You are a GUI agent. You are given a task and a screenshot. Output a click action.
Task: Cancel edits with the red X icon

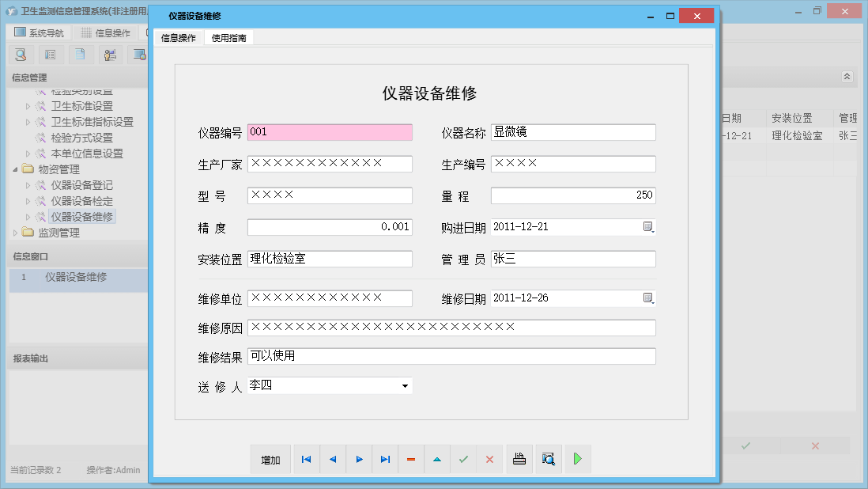click(489, 459)
